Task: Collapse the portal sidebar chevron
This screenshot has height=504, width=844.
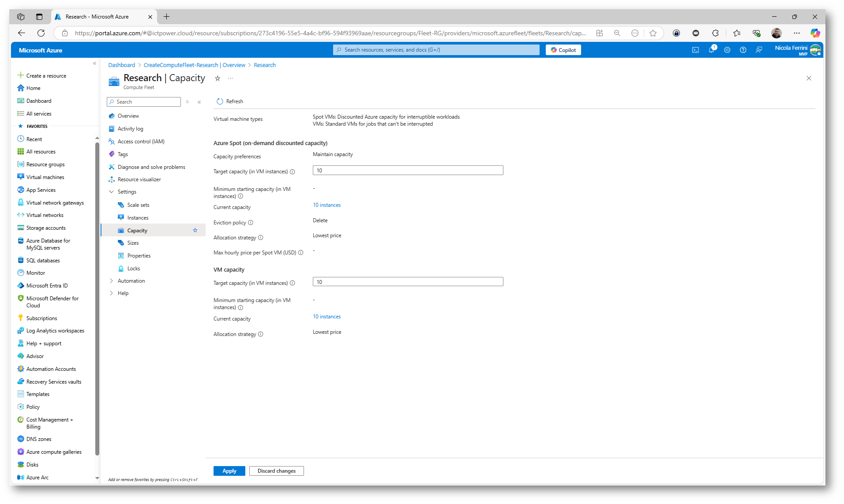Action: tap(94, 63)
